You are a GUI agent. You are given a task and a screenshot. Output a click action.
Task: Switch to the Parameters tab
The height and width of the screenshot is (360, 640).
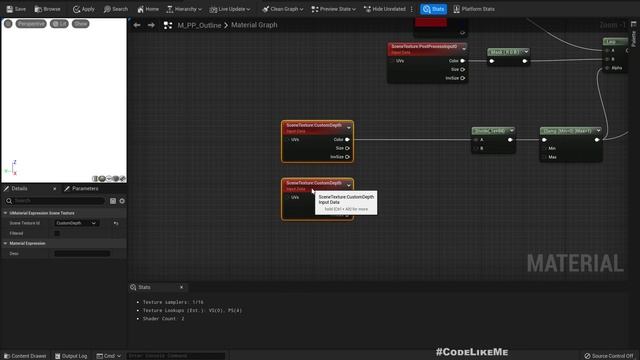[82, 189]
